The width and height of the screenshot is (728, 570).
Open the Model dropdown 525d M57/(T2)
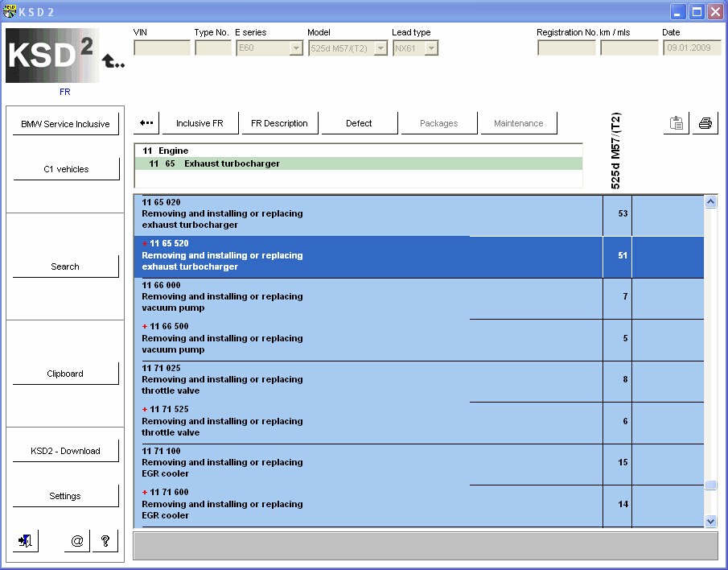pos(380,47)
